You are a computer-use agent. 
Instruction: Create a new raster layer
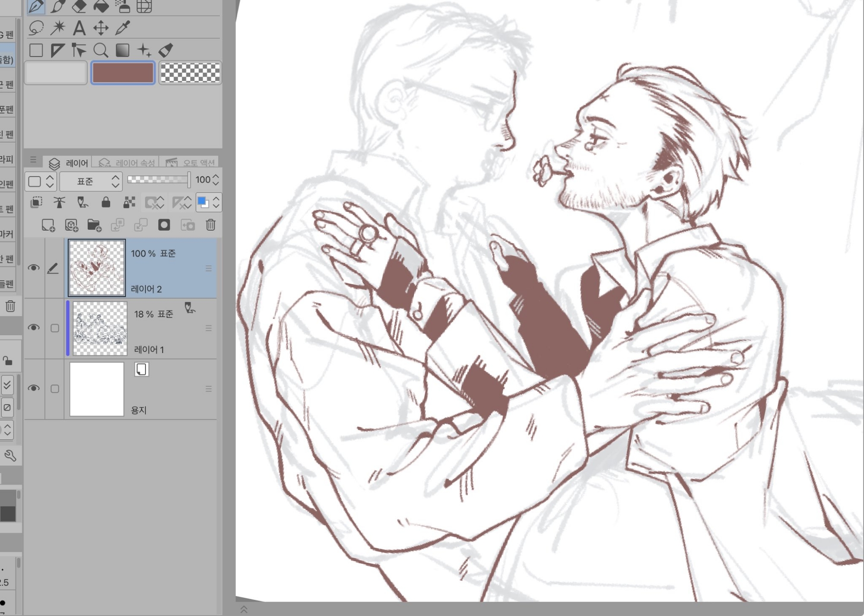pyautogui.click(x=48, y=225)
